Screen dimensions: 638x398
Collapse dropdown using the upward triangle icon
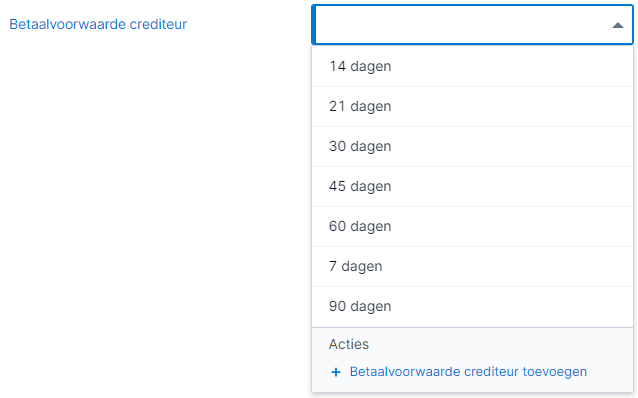tap(618, 25)
